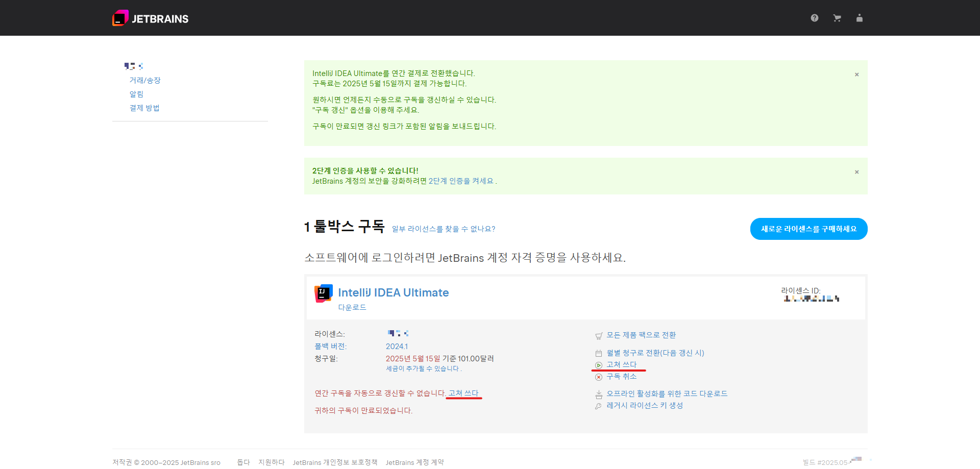Click 일부 라이선스를 찾을 수 없나요? link
The width and height of the screenshot is (980, 469).
pyautogui.click(x=444, y=229)
